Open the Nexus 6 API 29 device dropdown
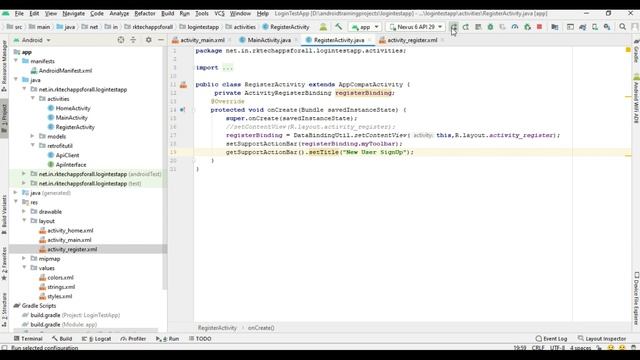This screenshot has height=360, width=640. pyautogui.click(x=416, y=27)
